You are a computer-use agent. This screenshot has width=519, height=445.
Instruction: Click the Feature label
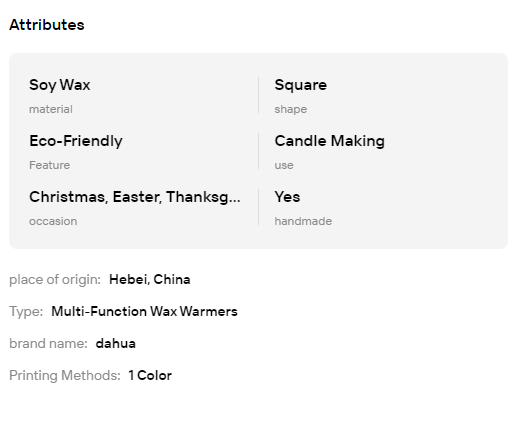tap(50, 165)
